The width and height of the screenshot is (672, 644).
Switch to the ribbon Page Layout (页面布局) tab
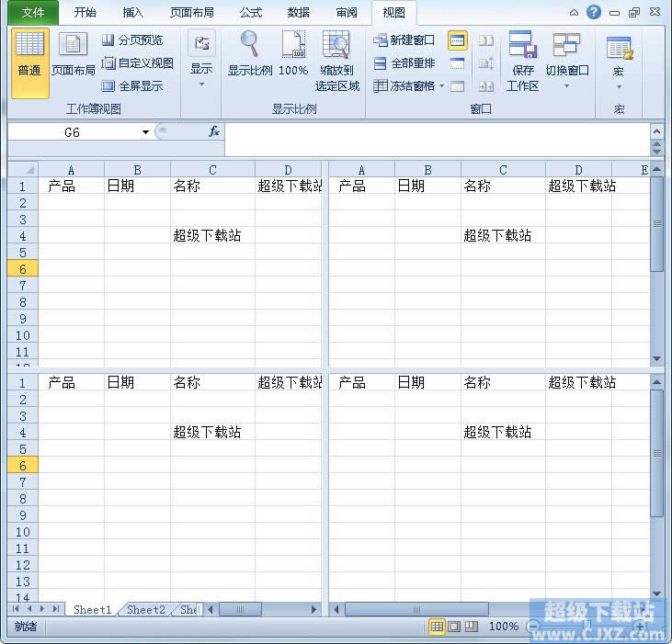click(x=191, y=13)
